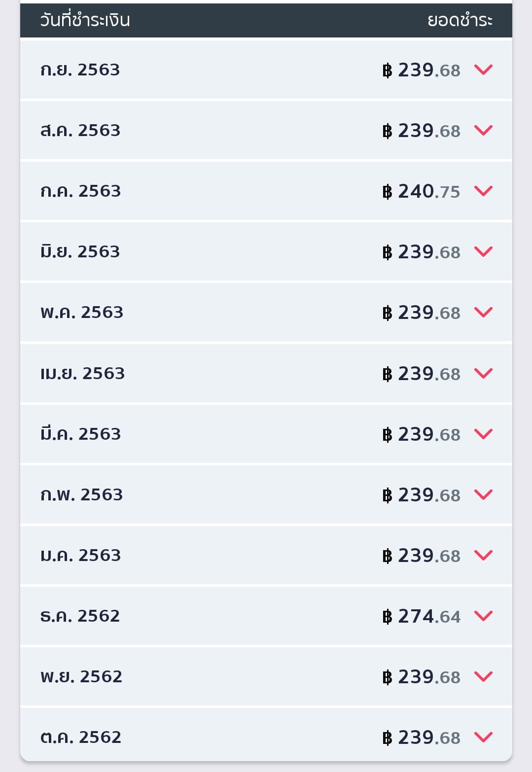Open chevron next to ฿ 240.75

(x=483, y=191)
